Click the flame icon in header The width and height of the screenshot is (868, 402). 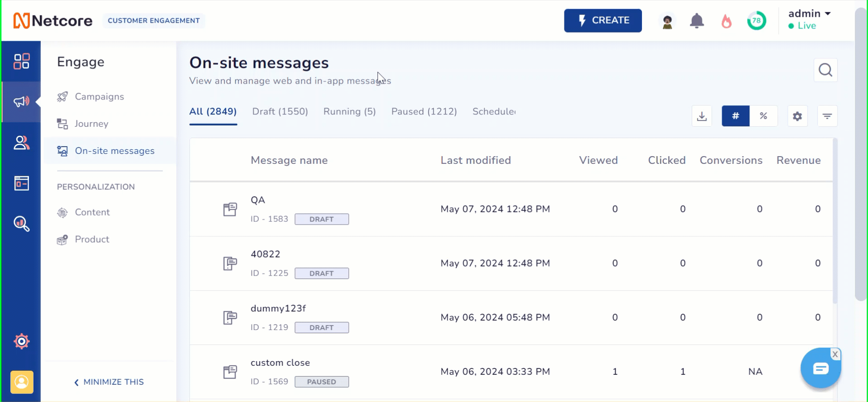click(726, 21)
